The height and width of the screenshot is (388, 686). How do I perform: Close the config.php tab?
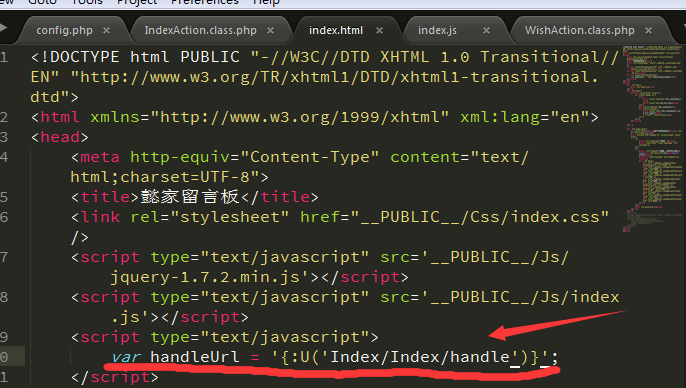tap(106, 31)
